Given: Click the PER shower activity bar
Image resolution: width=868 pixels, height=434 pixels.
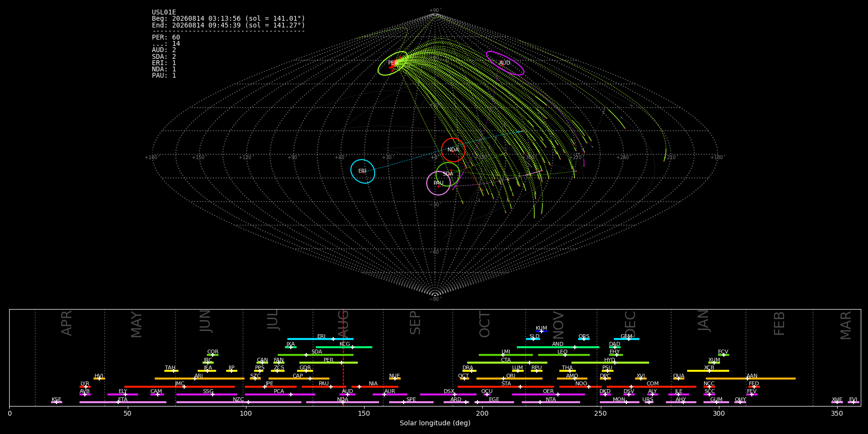Looking at the screenshot, I should [x=328, y=363].
